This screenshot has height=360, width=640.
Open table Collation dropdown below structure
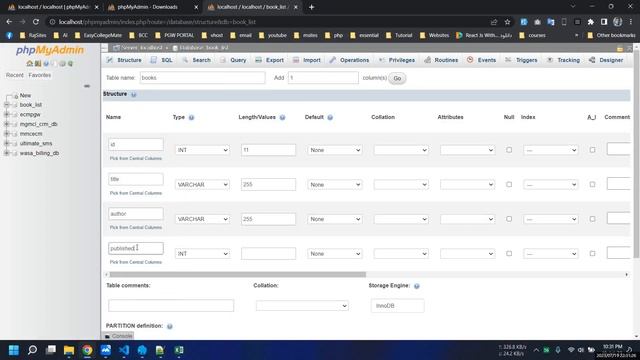[302, 306]
